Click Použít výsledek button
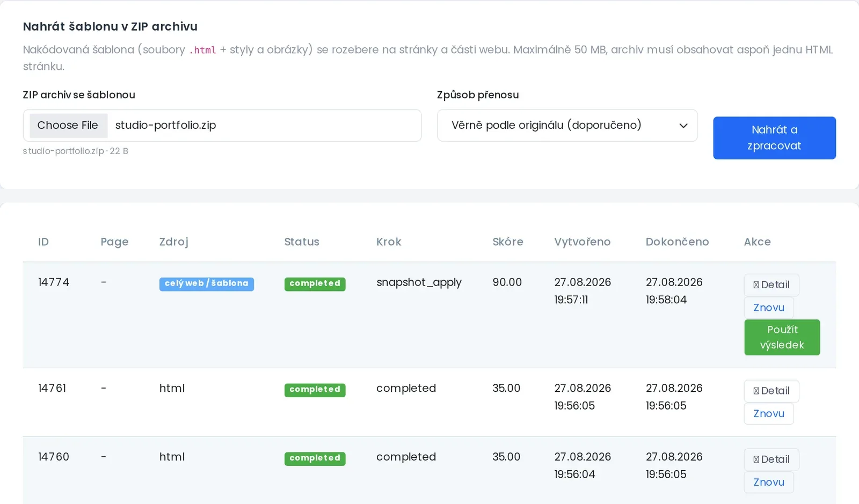This screenshot has width=859, height=504. point(782,338)
